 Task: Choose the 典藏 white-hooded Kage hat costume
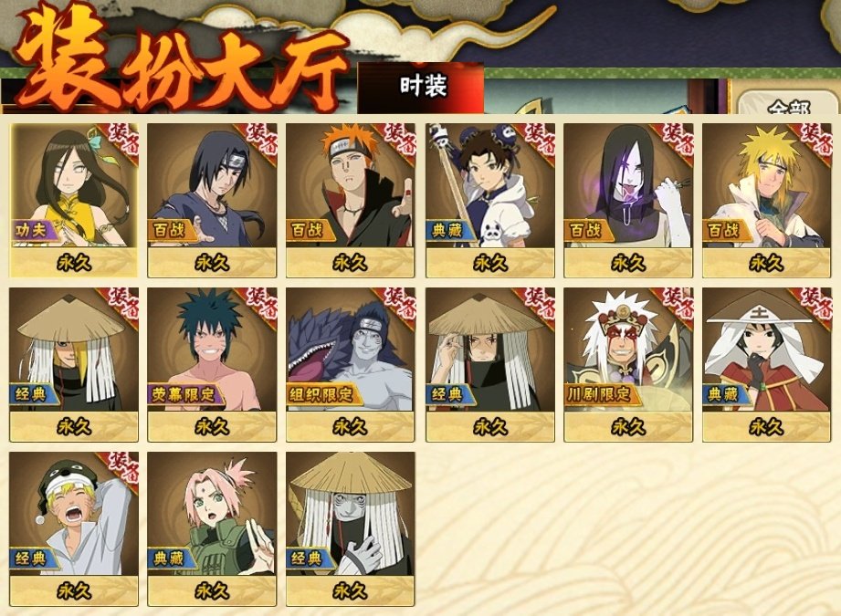coord(766,364)
